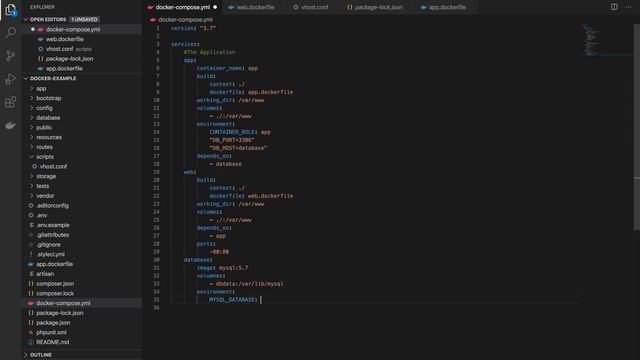Open vhost.conf under scripts folder
The width and height of the screenshot is (640, 360).
(82, 167)
